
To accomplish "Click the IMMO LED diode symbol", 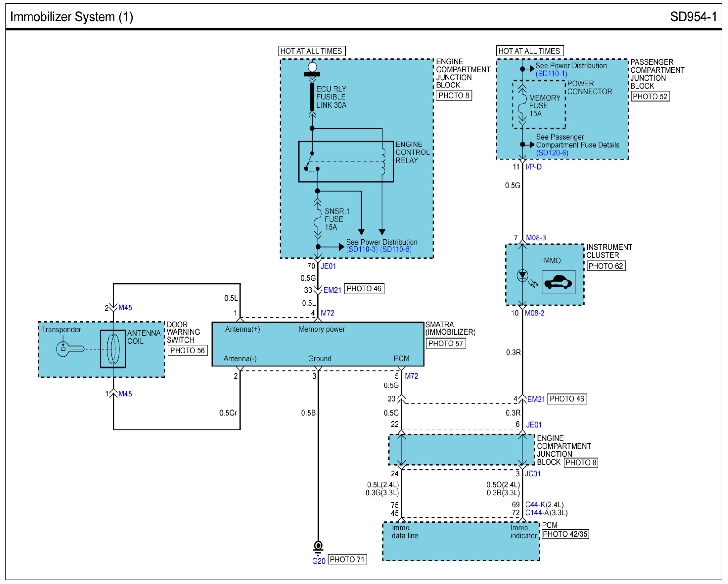I will coord(522,275).
